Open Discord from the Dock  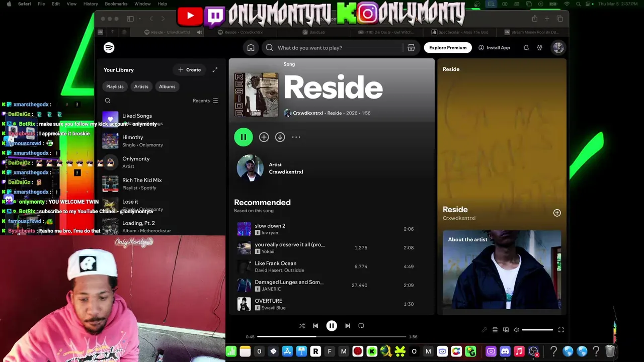point(505,351)
